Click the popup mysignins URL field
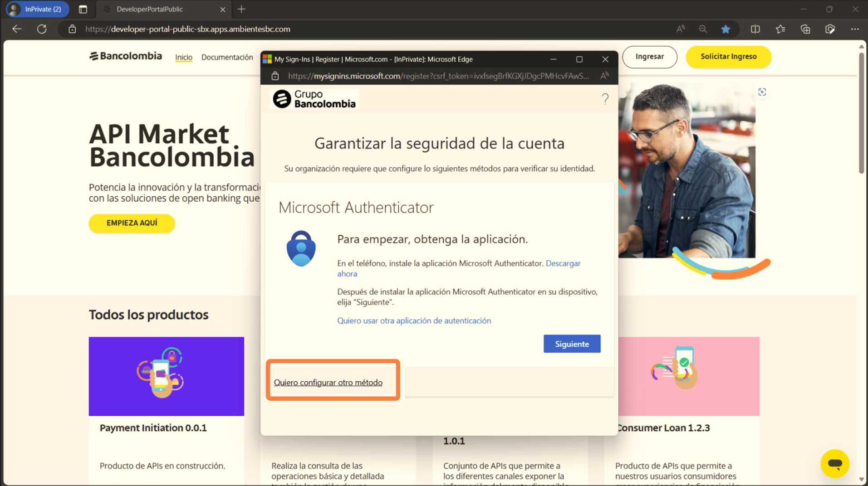Viewport: 868px width, 486px height. (438, 76)
